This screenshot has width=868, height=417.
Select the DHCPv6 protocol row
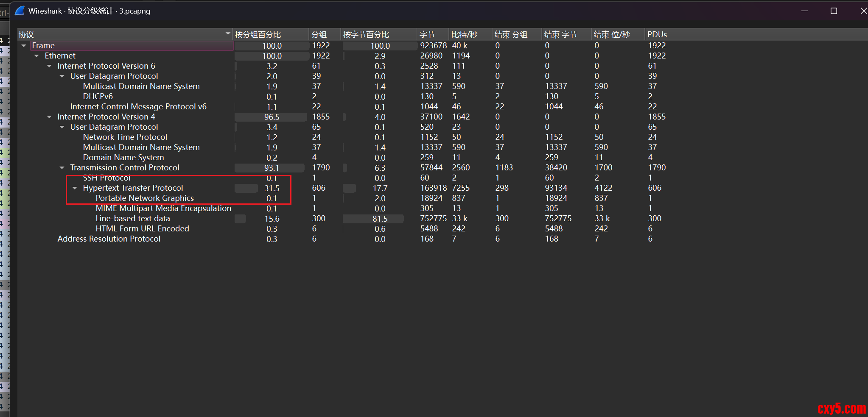[98, 97]
